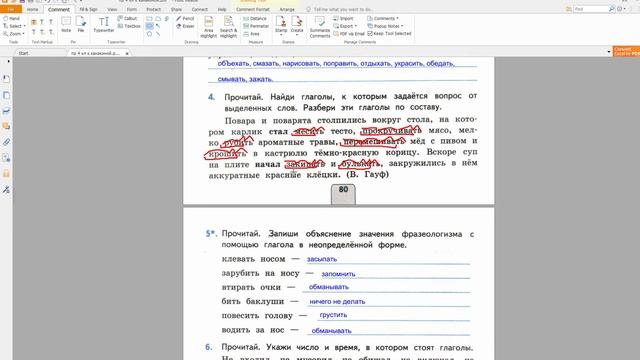Click the find search magnifier icon
Image resolution: width=640 pixels, height=360 pixels.
click(611, 9)
